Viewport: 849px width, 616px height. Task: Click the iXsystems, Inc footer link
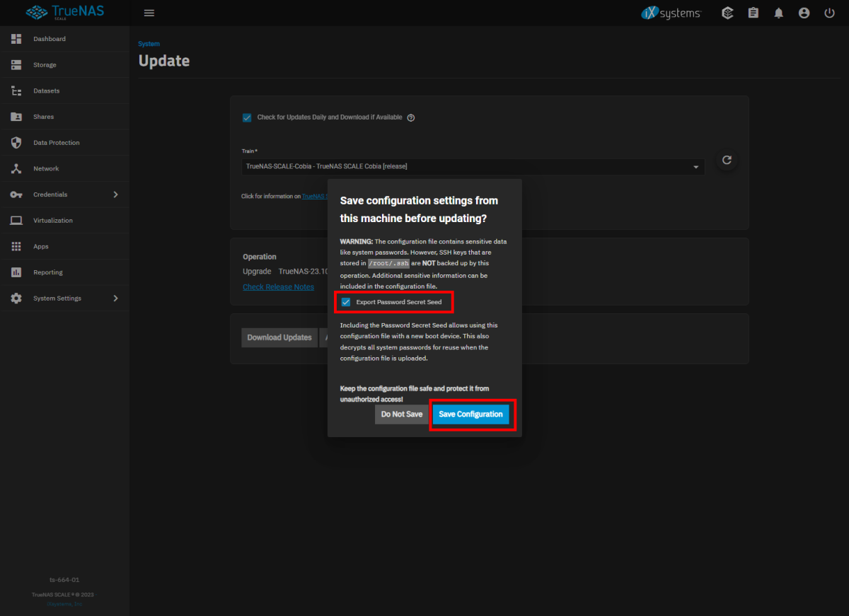(x=64, y=604)
